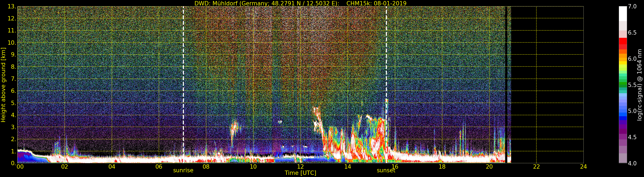Click the 'log(rc-signal) @ 1064 nm' colorbar label
Image resolution: width=644 pixels, height=177 pixels.
[x=639, y=85]
